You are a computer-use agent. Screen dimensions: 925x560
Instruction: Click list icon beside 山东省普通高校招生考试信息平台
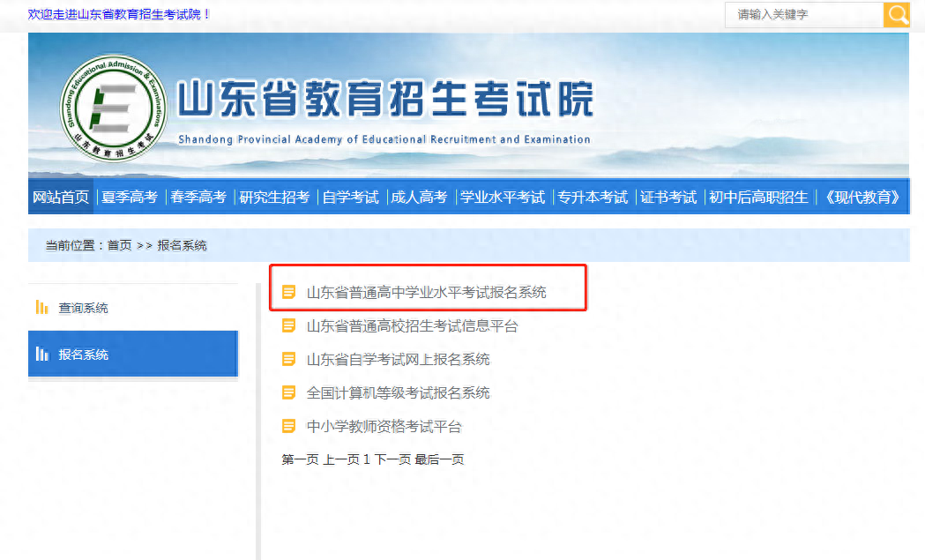288,326
